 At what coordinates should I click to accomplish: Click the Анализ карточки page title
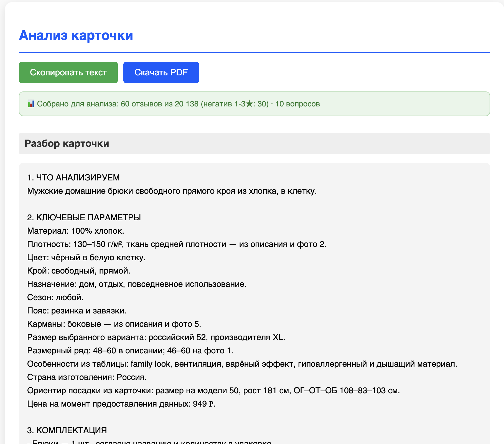click(x=76, y=35)
